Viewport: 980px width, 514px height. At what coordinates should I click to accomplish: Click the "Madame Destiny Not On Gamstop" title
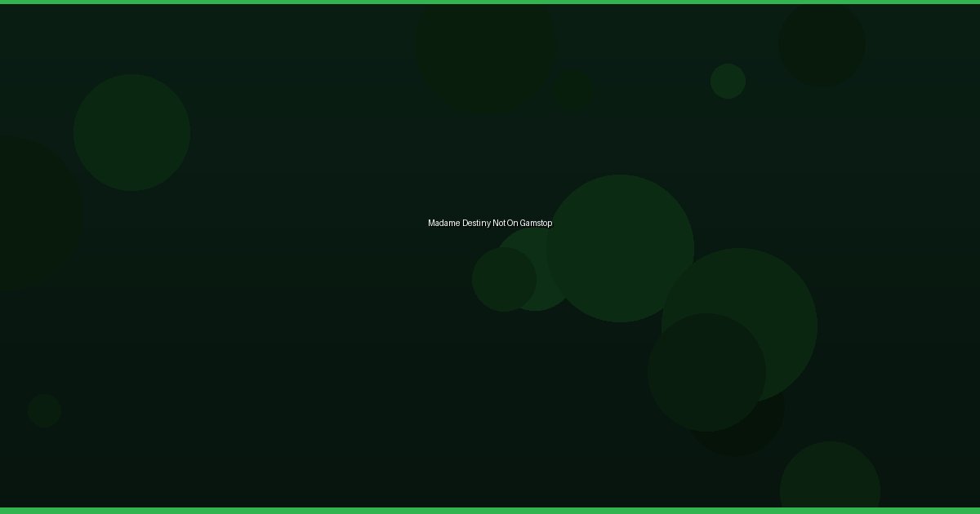(x=490, y=223)
